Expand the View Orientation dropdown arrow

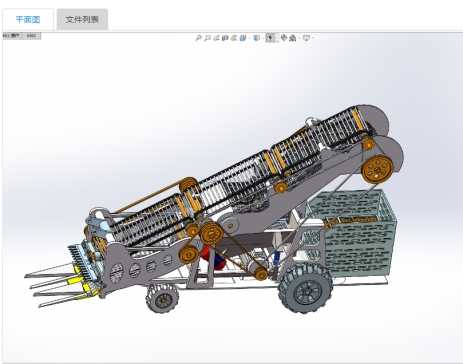(249, 38)
